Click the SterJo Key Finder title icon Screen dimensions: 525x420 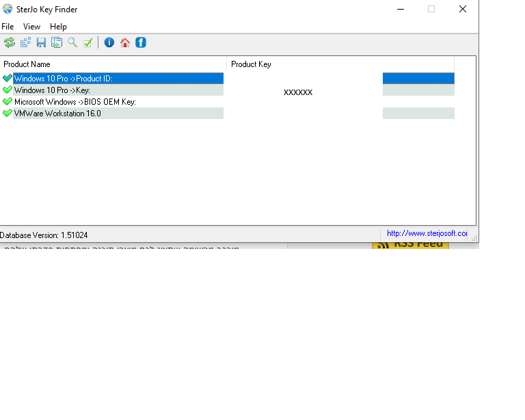[x=8, y=9]
